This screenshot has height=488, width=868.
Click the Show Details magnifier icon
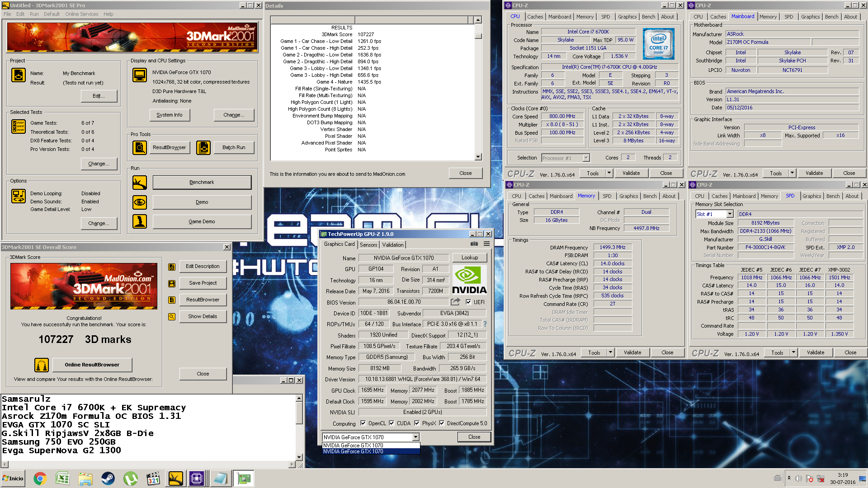click(172, 317)
